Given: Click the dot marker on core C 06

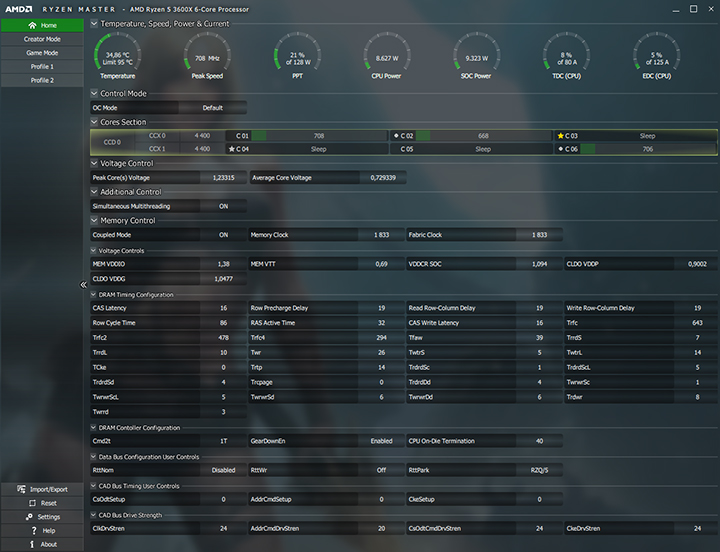Looking at the screenshot, I should coord(560,149).
